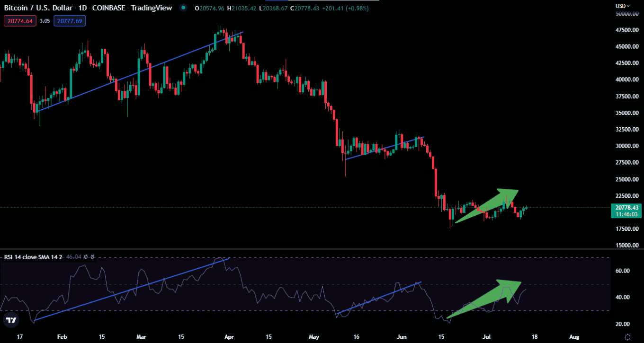Viewport: 644px width, 343px height.
Task: Click the 17500.00 price axis label
Action: click(627, 229)
